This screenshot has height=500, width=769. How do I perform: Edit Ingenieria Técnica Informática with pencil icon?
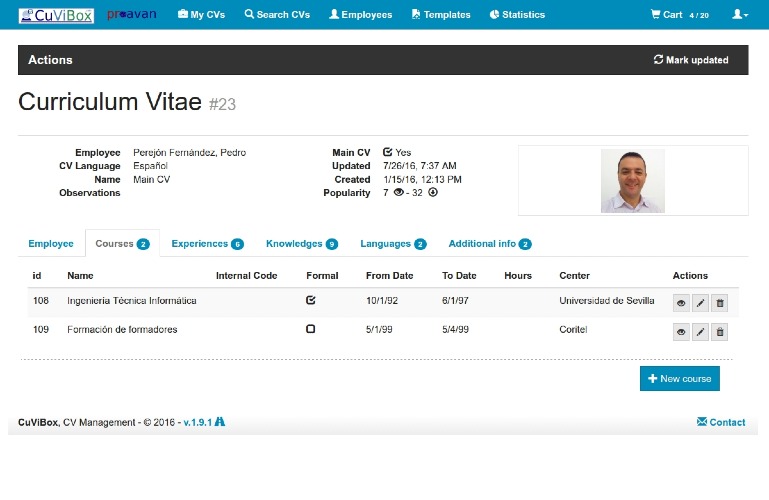700,303
